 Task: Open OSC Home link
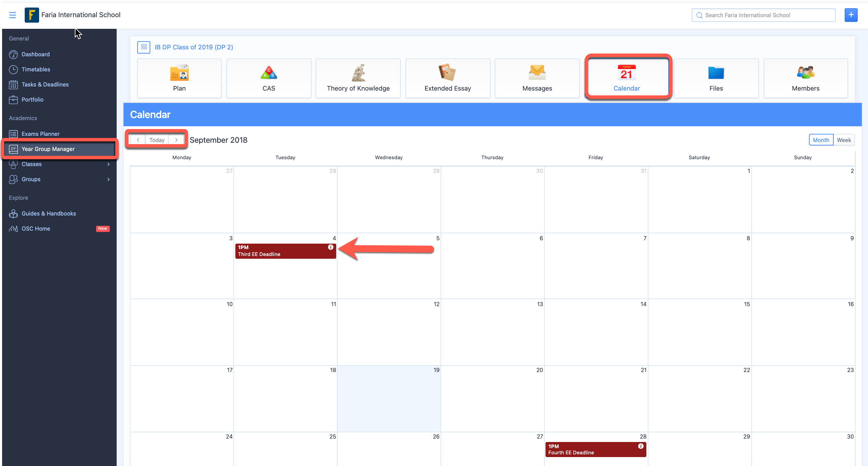(36, 229)
